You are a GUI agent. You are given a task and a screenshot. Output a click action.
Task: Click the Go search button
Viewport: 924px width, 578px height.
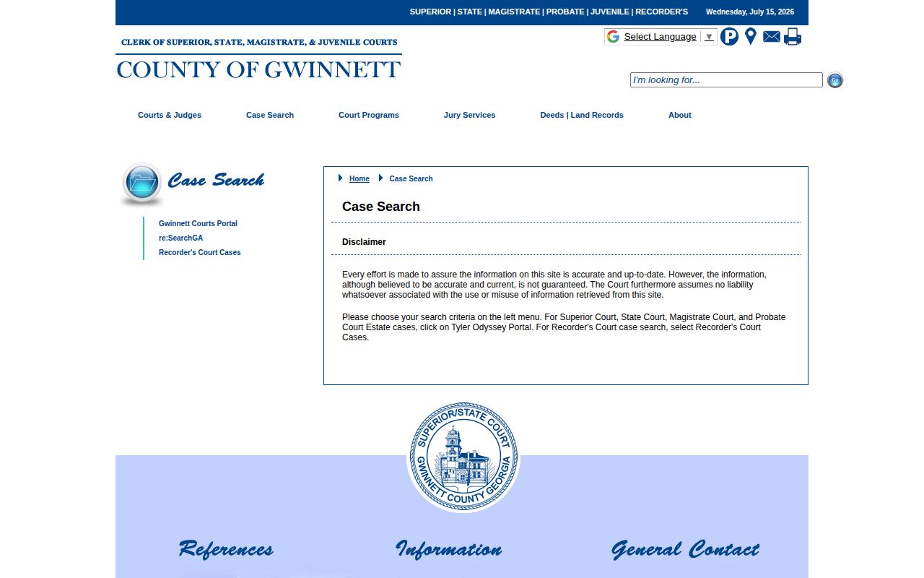(835, 80)
